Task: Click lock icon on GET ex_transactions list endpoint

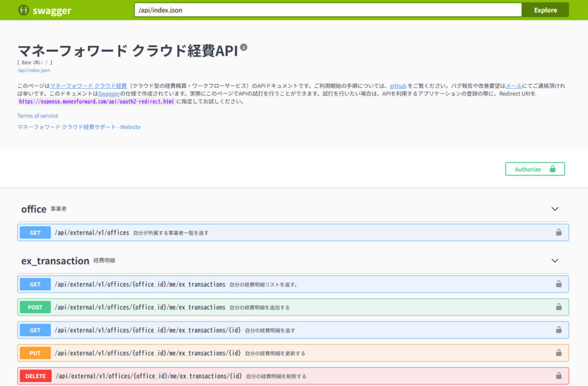Action: click(x=558, y=284)
